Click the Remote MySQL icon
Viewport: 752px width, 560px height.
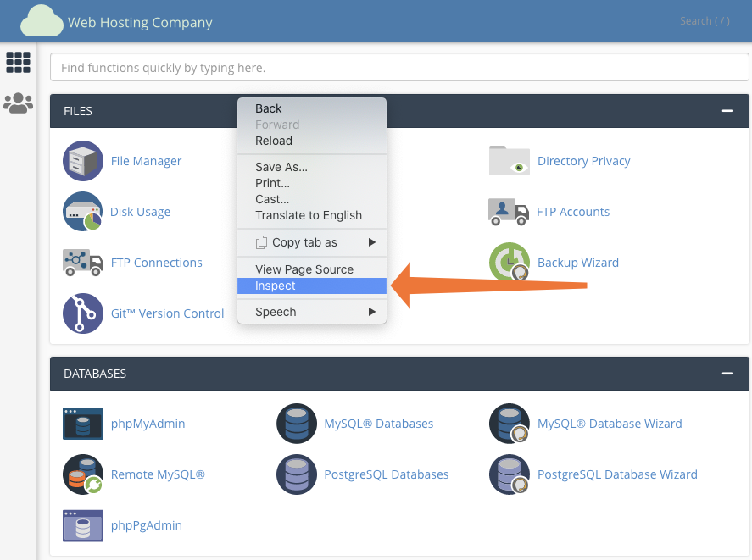[x=83, y=474]
